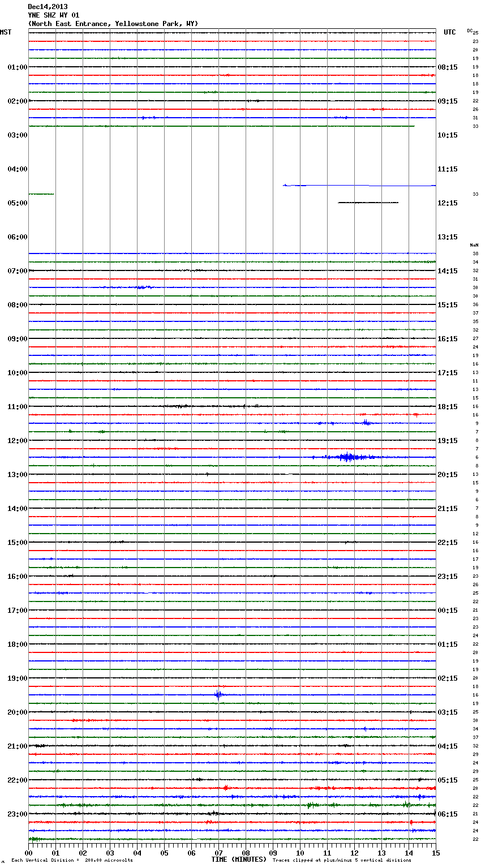Click the 00:15 UTC time label
This screenshot has width=481, height=868.
click(x=448, y=611)
